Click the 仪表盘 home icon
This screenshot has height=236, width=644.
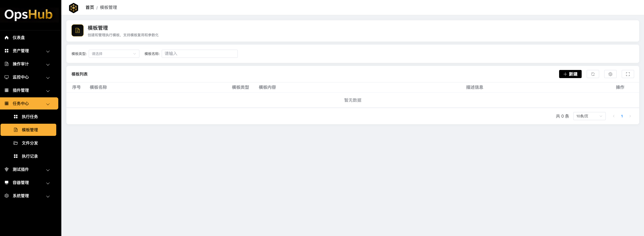point(7,38)
